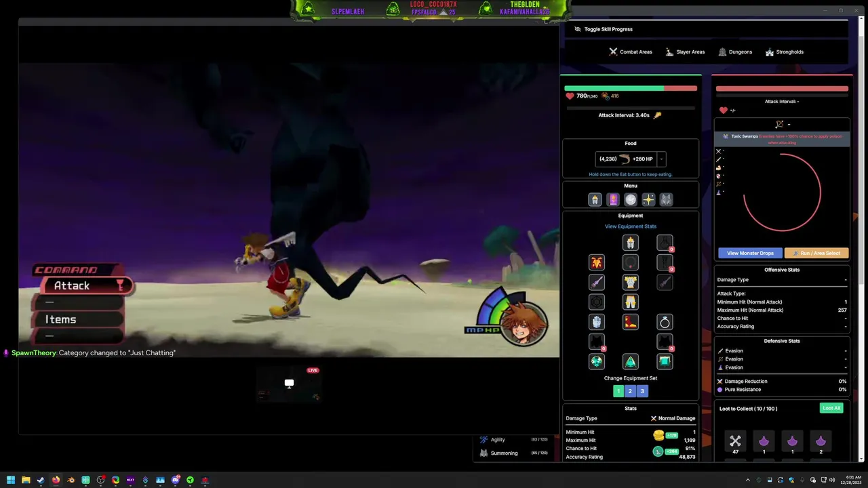Open the Strongholds menu
The image size is (868, 488).
pyautogui.click(x=785, y=52)
